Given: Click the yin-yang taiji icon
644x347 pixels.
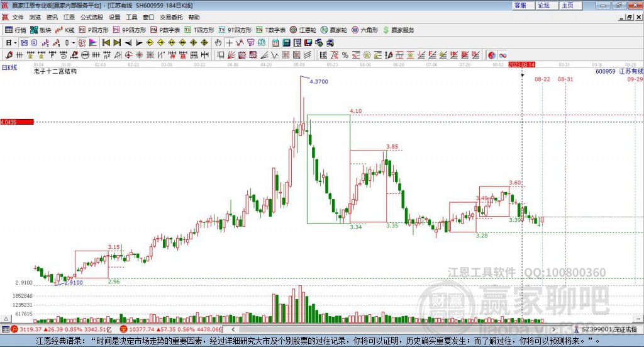Looking at the screenshot, I should pos(492,55).
